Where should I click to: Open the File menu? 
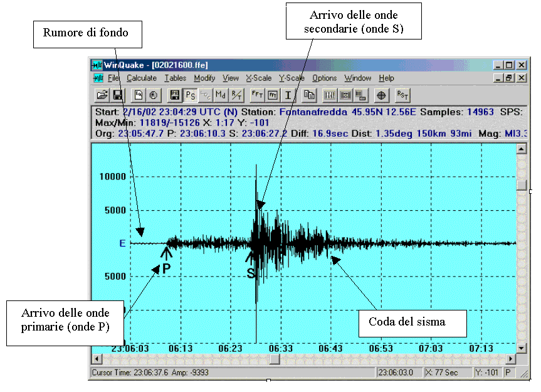(x=113, y=78)
